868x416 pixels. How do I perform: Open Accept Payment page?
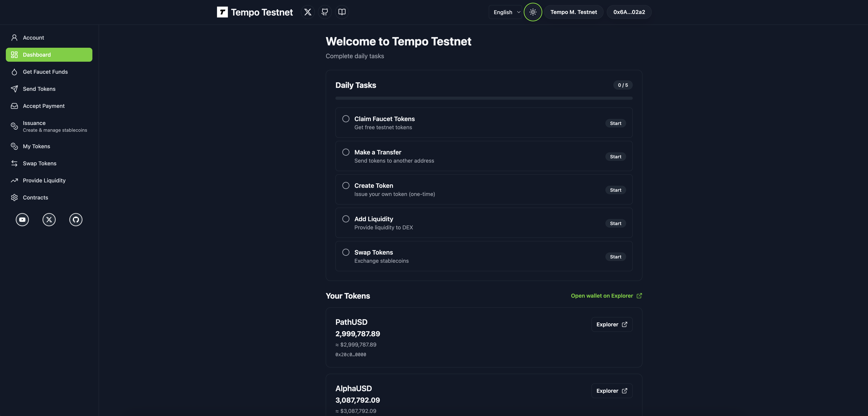pos(49,106)
